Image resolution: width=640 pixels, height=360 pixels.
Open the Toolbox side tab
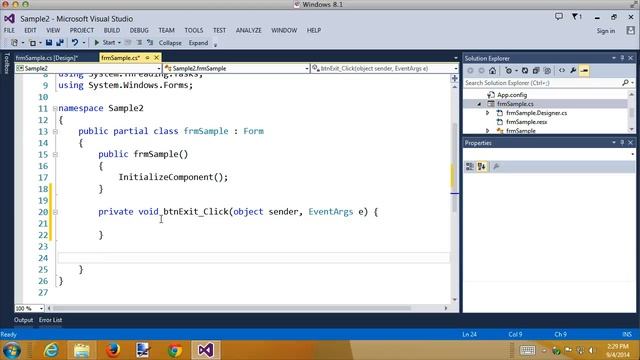(6, 64)
